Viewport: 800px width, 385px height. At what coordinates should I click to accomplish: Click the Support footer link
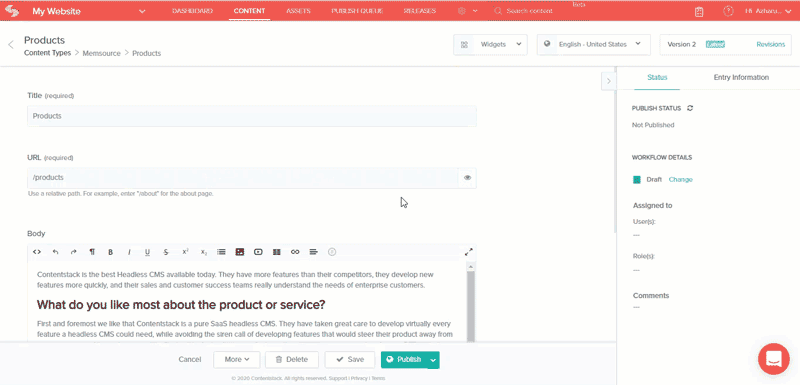coord(338,378)
